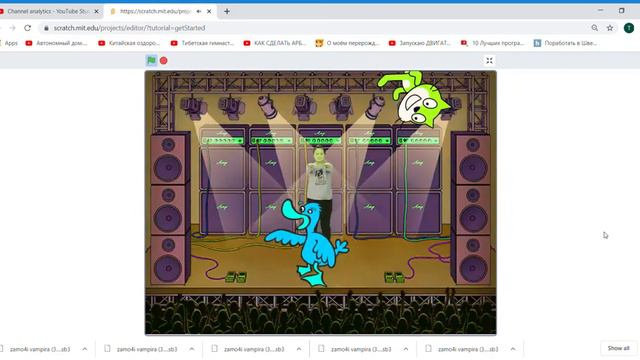Open the 'Поработать в Шве...' bookmark
The width and height of the screenshot is (640, 360).
click(x=565, y=43)
